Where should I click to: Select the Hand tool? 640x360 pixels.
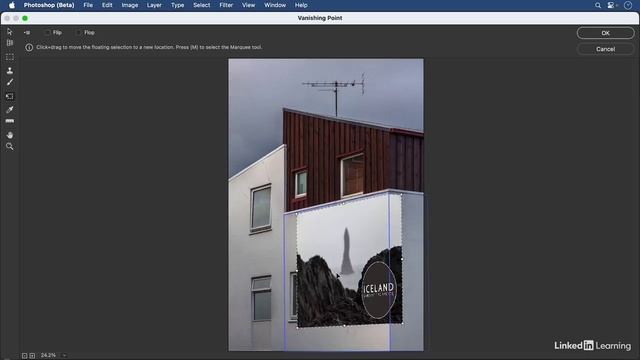point(10,135)
